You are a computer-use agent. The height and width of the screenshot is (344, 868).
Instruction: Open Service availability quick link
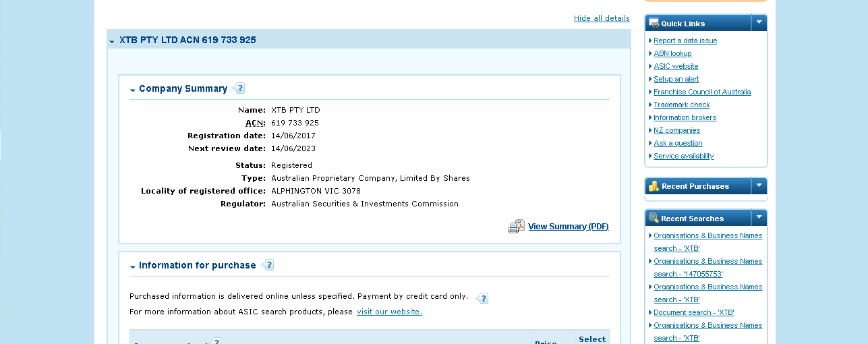(x=683, y=156)
